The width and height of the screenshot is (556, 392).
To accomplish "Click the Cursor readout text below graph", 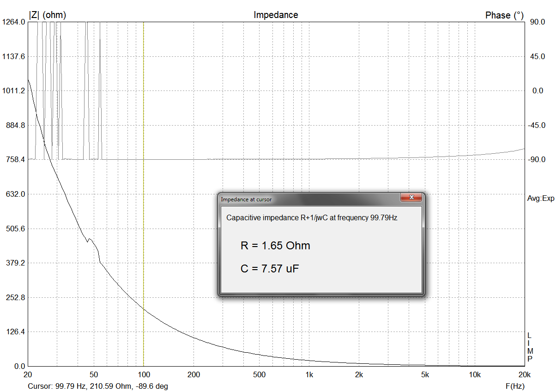I will (98, 386).
